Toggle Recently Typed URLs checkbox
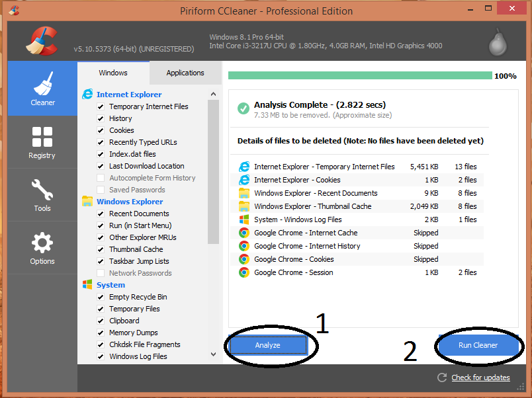Image resolution: width=532 pixels, height=398 pixels. pos(101,142)
